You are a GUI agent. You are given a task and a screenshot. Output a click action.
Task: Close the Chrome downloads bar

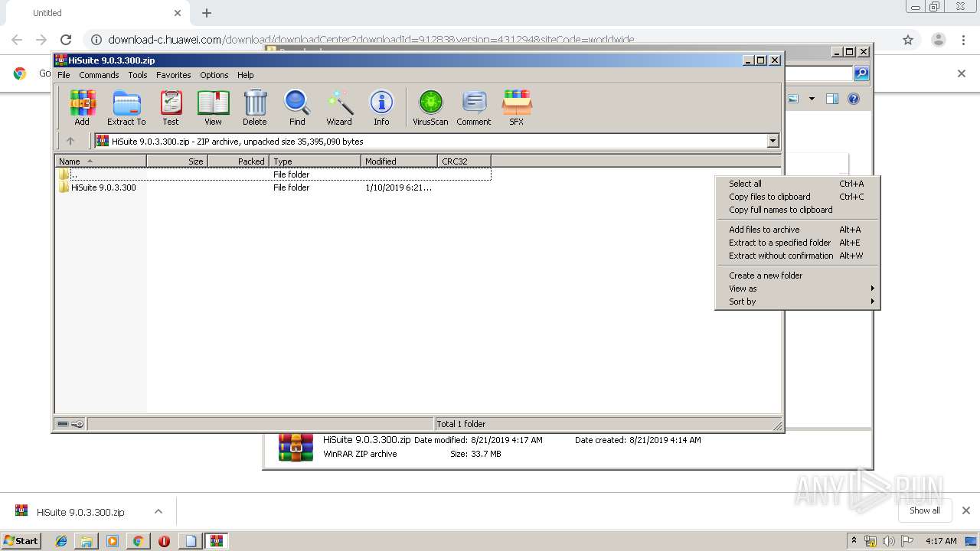965,510
